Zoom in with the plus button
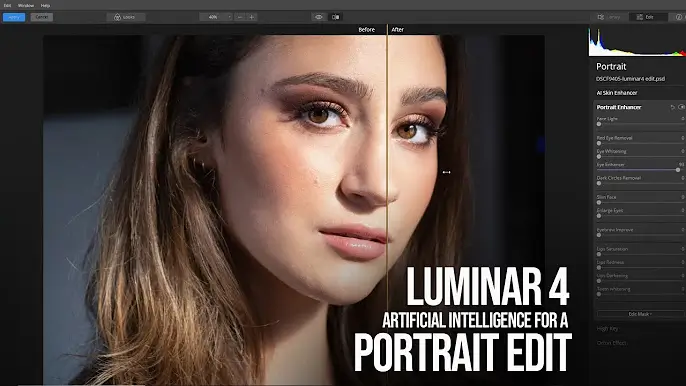Screen dimensions: 686x386 click(252, 17)
